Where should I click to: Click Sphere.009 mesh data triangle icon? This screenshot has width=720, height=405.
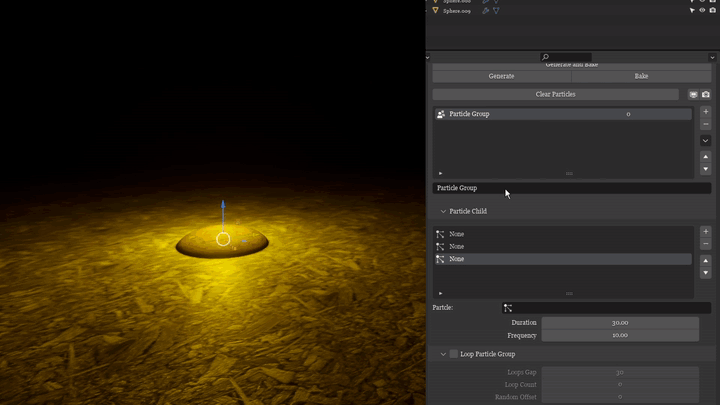pyautogui.click(x=496, y=11)
